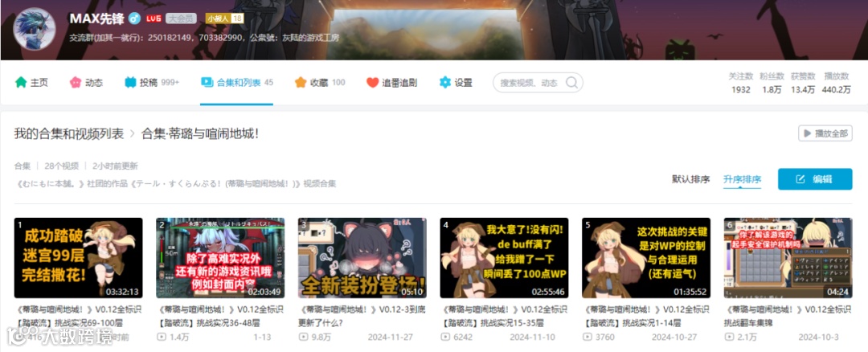Viewport: 868px width, 352px height.
Task: Click 粉丝数 1.8万 stat
Action: pos(772,83)
